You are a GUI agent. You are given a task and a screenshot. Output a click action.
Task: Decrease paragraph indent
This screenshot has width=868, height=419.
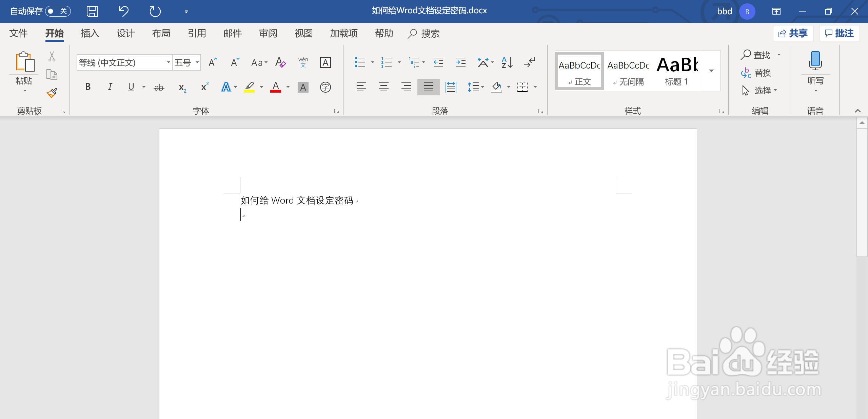tap(438, 62)
